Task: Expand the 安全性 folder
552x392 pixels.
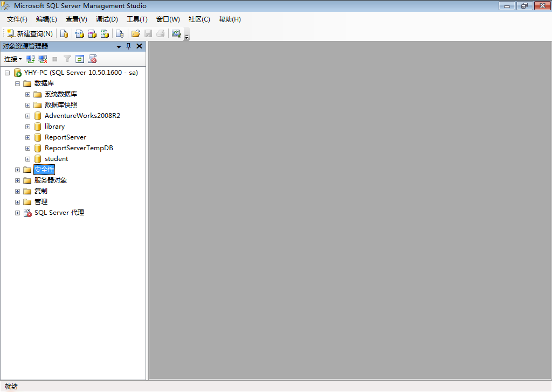Action: click(17, 170)
